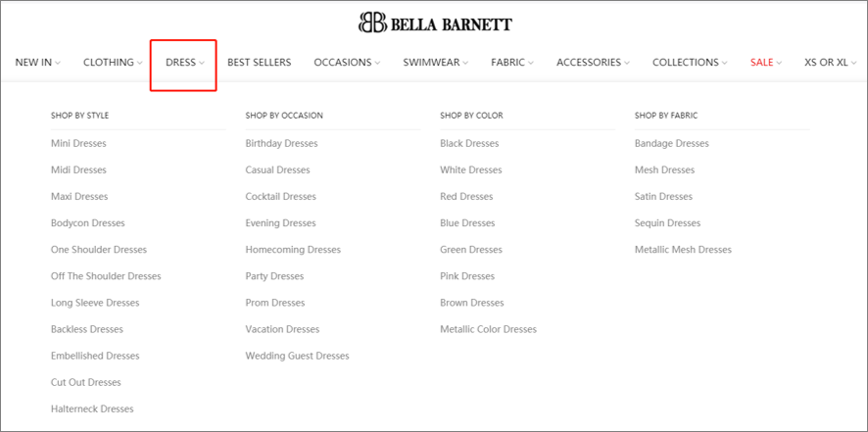
Task: Expand the FABRIC menu
Action: [x=512, y=63]
